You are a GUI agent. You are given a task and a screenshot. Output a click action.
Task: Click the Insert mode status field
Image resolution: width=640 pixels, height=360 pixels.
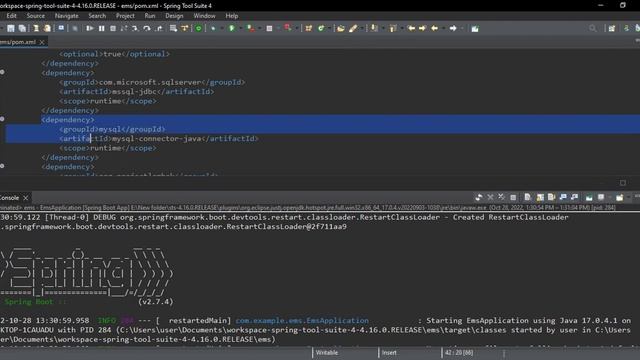[389, 353]
